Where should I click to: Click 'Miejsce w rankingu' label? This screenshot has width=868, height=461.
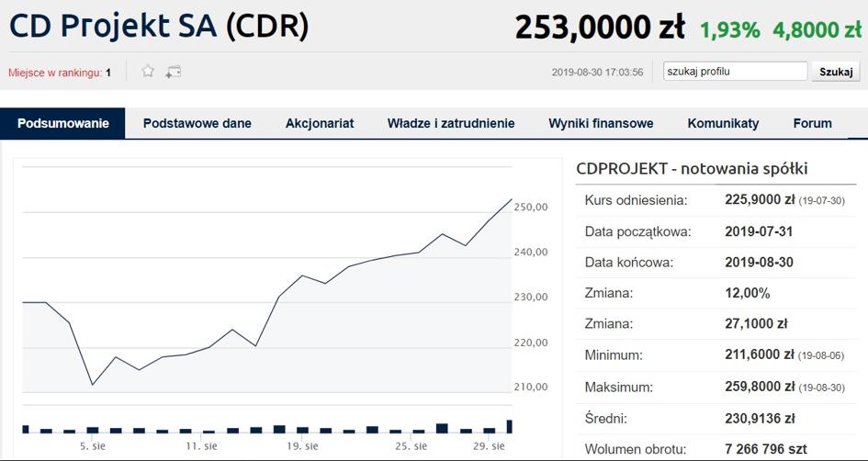point(55,73)
